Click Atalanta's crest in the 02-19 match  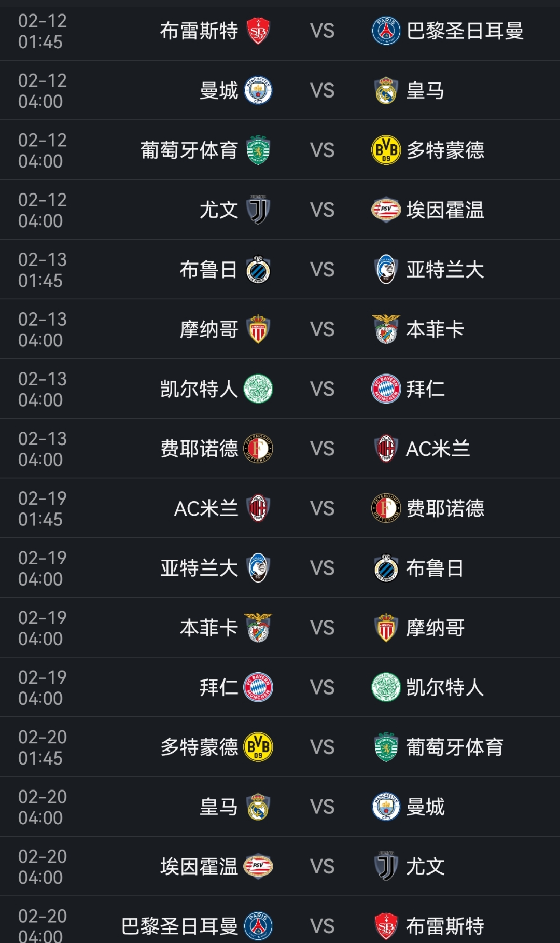(258, 568)
